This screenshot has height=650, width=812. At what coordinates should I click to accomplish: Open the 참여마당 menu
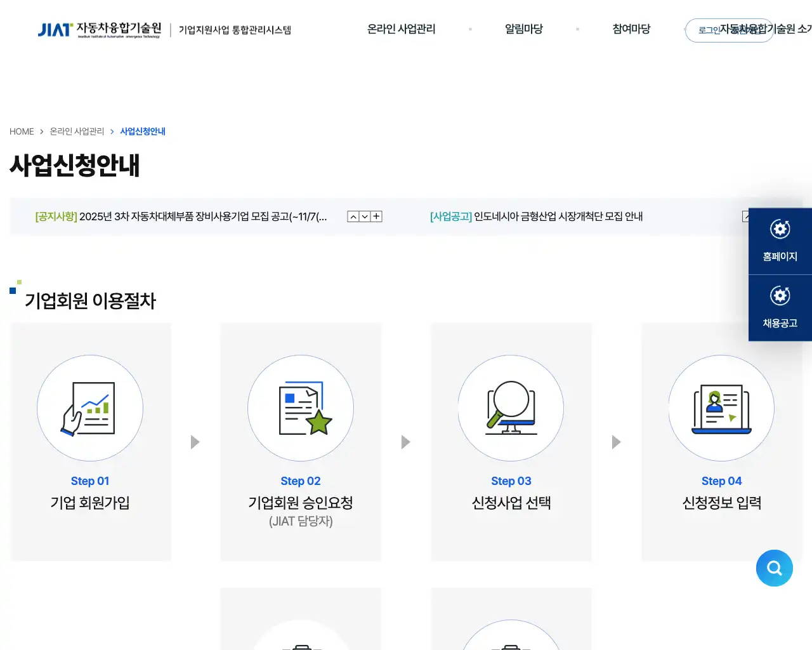(631, 29)
